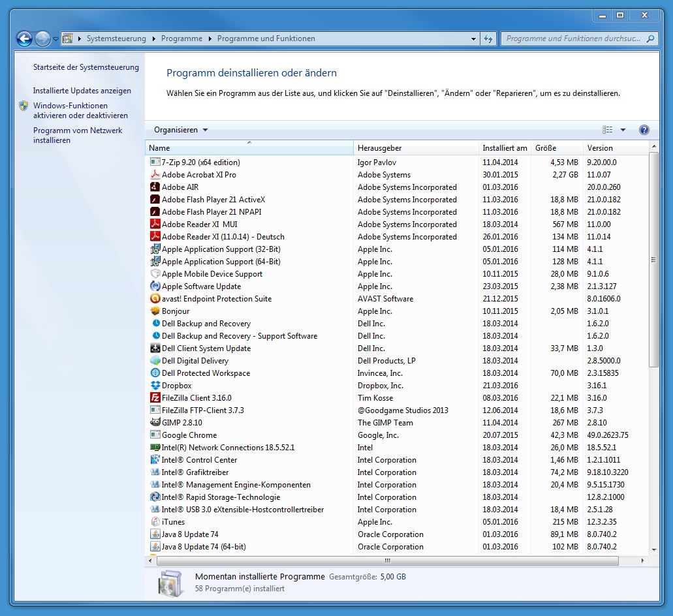This screenshot has height=616, width=673.
Task: Click the Intel Control Center icon
Action: click(x=155, y=460)
